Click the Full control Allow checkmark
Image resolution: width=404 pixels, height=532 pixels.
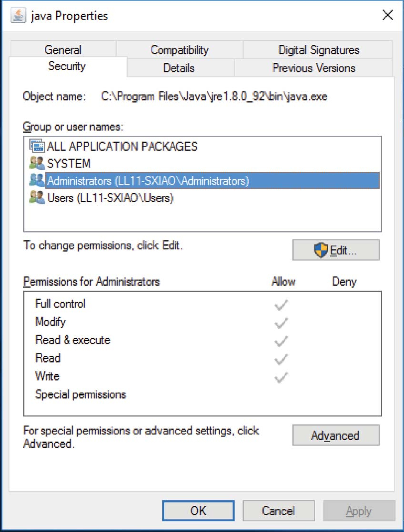pyautogui.click(x=281, y=305)
